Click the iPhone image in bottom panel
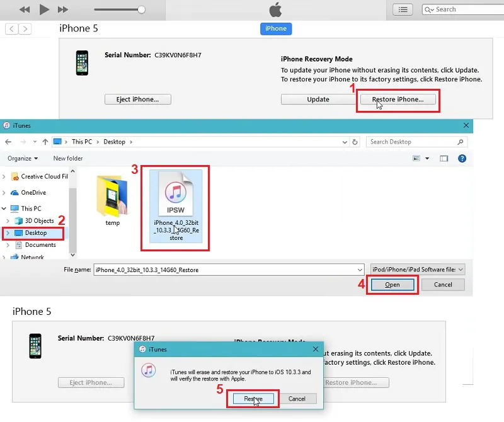 [35, 346]
